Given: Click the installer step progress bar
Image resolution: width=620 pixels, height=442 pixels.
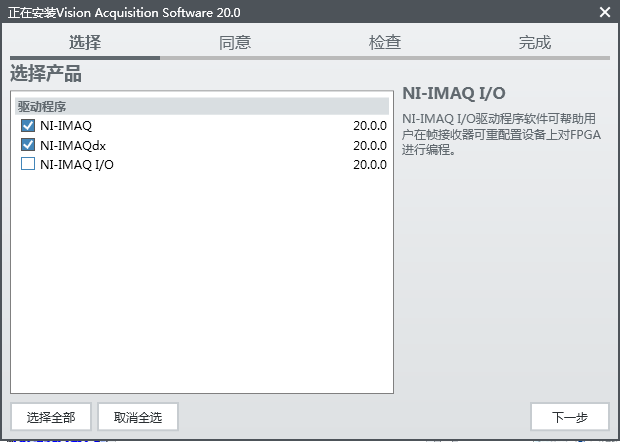Looking at the screenshot, I should coord(310,58).
